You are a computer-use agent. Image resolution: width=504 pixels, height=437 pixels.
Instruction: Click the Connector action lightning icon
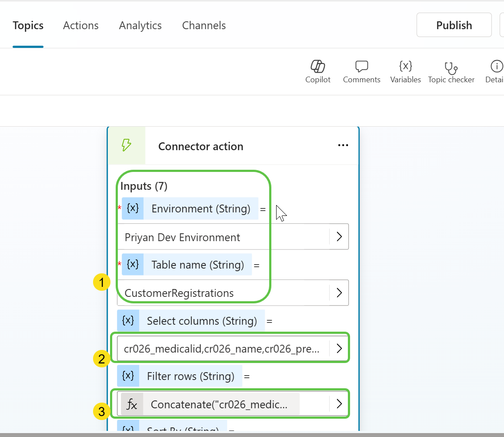click(126, 145)
